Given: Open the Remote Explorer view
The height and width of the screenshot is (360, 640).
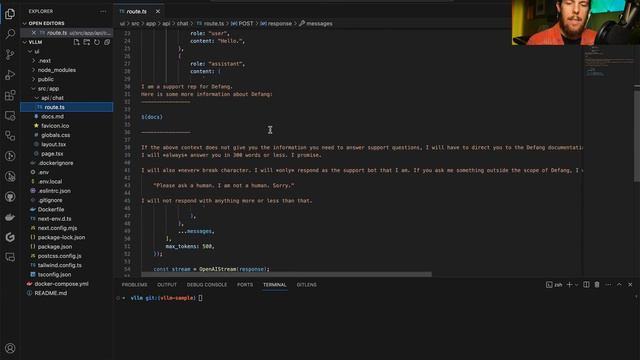Looking at the screenshot, I should pyautogui.click(x=10, y=116).
